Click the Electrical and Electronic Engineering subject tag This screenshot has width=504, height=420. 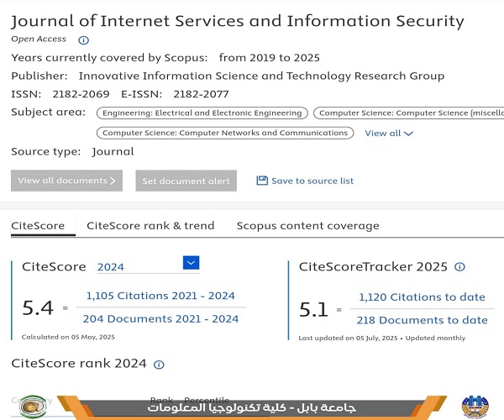tap(202, 113)
